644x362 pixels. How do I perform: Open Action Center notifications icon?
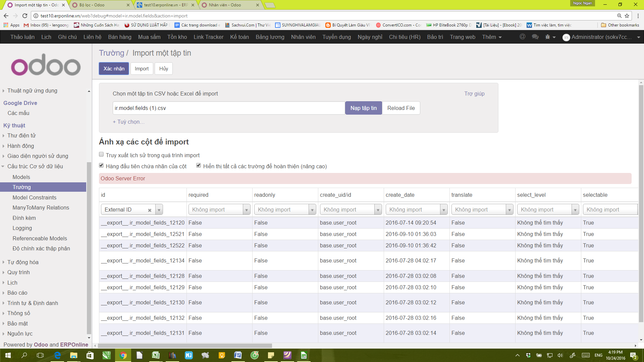click(x=634, y=356)
